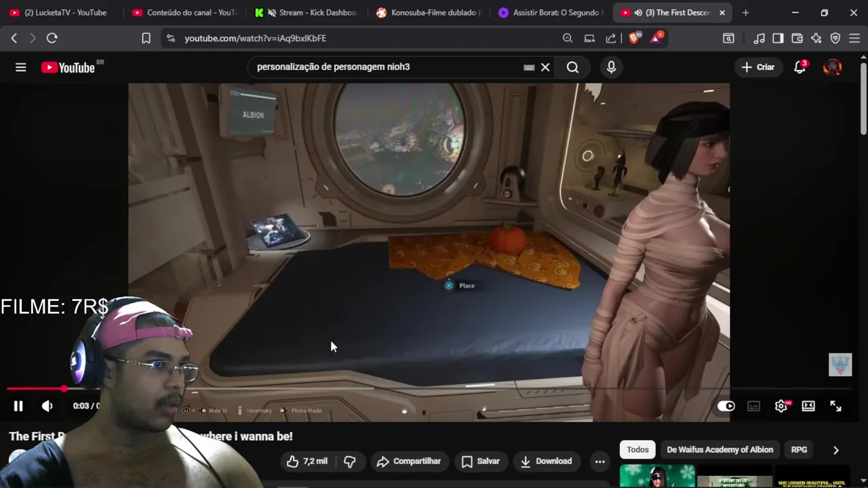Pause the video playback

[18, 406]
